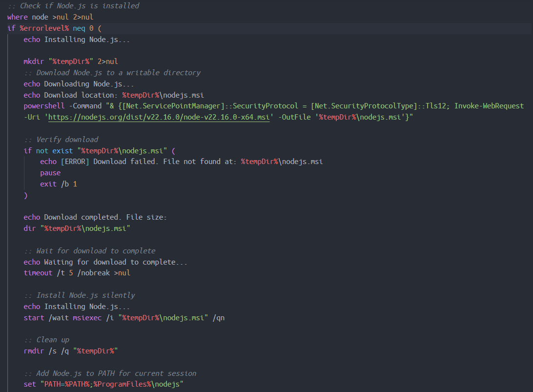
Task: Click the 'exit /b 1' line
Action: click(x=59, y=184)
